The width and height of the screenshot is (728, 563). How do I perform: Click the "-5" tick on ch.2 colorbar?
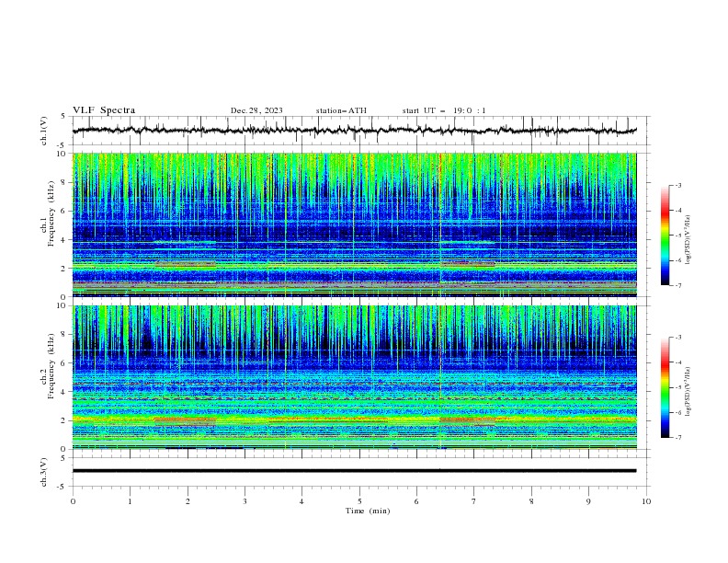678,387
